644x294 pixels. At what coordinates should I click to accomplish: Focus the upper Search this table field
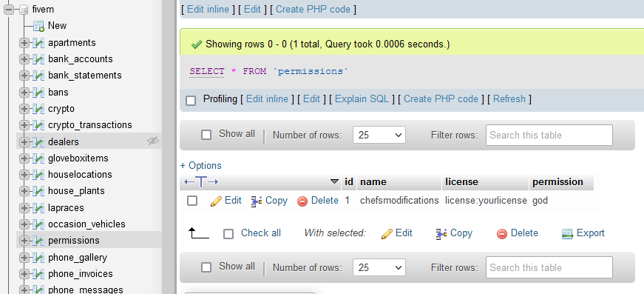(549, 135)
